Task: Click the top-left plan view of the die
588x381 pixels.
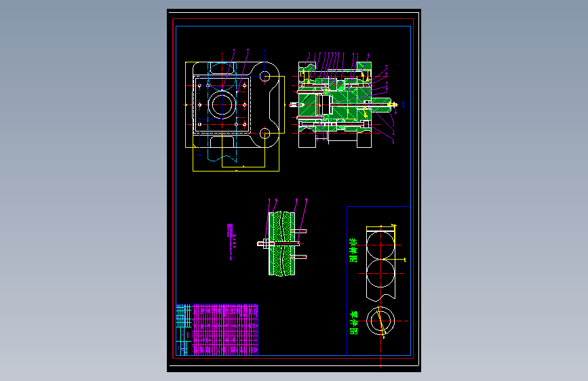Action: click(x=235, y=105)
